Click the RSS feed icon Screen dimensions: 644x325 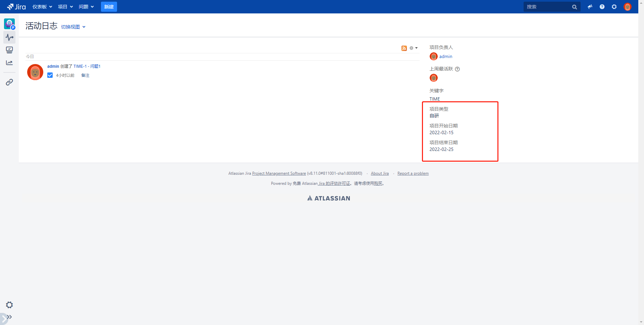pyautogui.click(x=404, y=48)
